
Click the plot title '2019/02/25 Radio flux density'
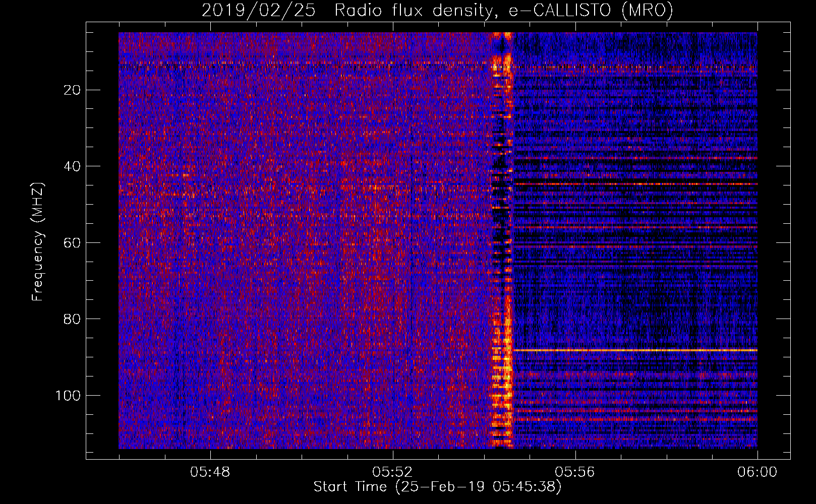[x=437, y=10]
